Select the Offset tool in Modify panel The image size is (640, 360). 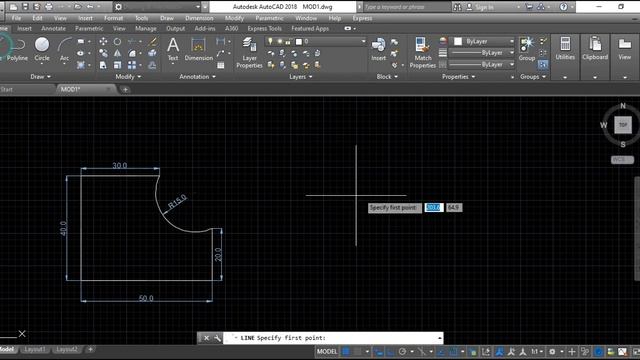coord(152,65)
